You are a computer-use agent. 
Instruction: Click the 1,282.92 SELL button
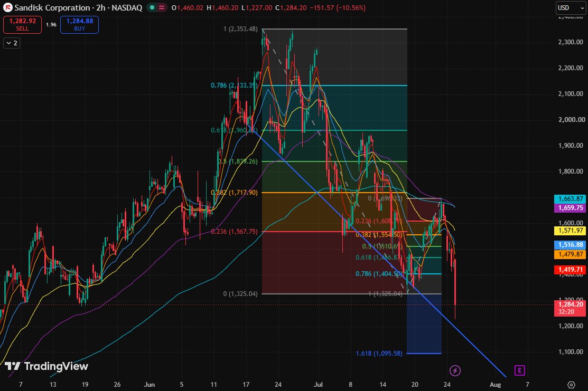pos(23,25)
